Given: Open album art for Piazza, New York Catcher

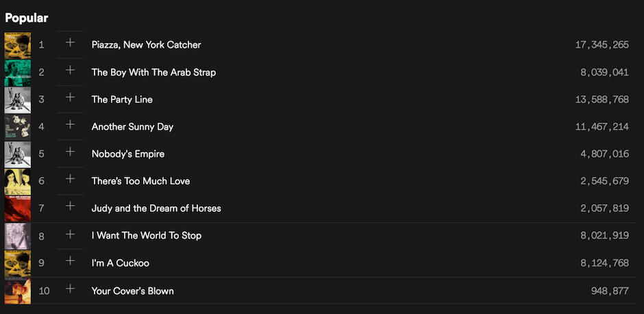Looking at the screenshot, I should (17, 45).
